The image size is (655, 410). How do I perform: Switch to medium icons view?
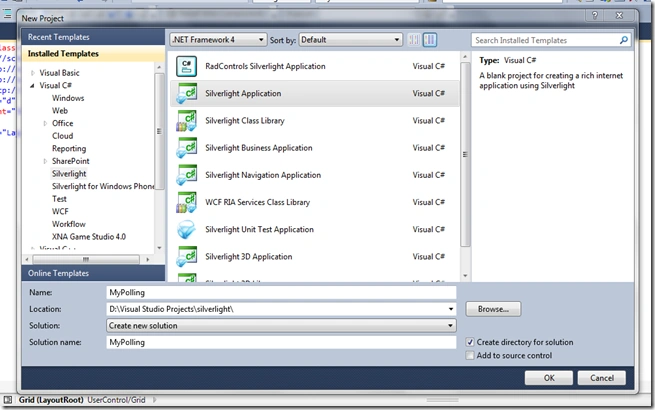click(429, 40)
